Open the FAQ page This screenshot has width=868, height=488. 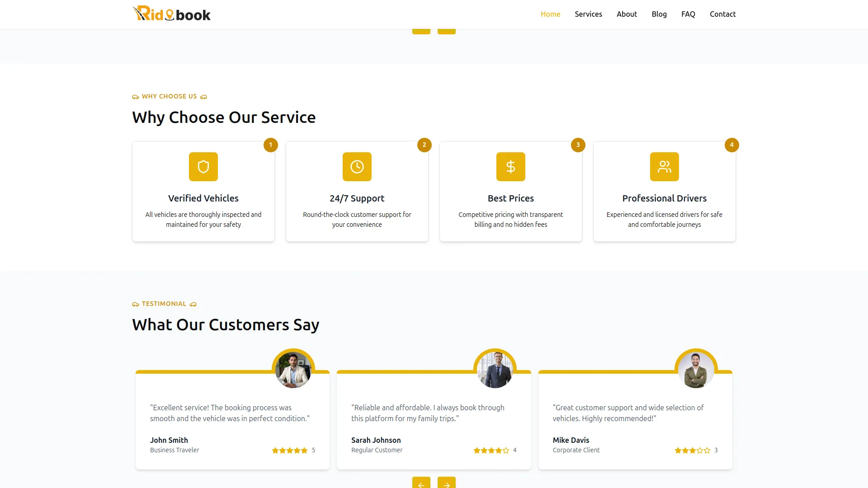[688, 14]
